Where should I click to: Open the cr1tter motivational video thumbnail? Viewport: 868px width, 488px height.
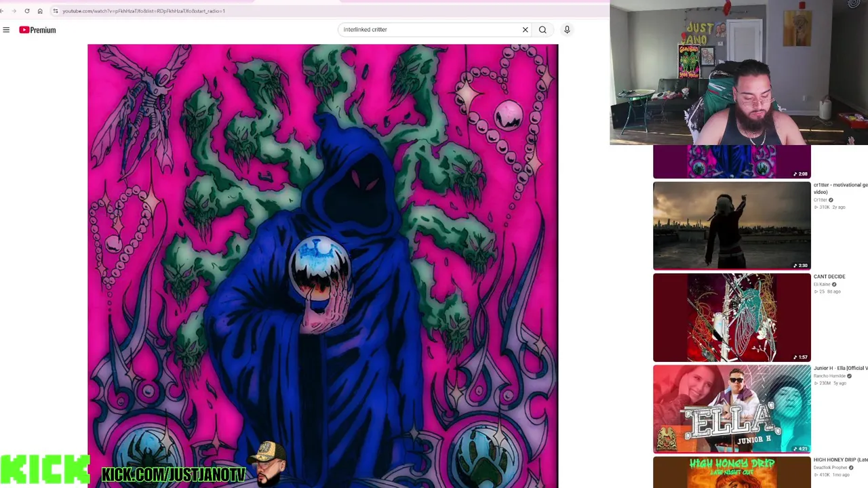coord(732,226)
